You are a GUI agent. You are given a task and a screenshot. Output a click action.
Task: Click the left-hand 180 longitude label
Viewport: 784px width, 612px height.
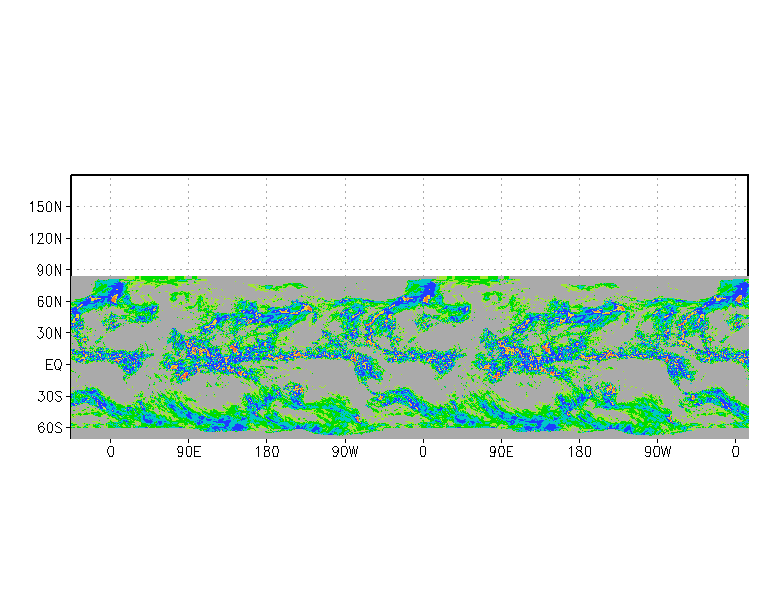(267, 452)
